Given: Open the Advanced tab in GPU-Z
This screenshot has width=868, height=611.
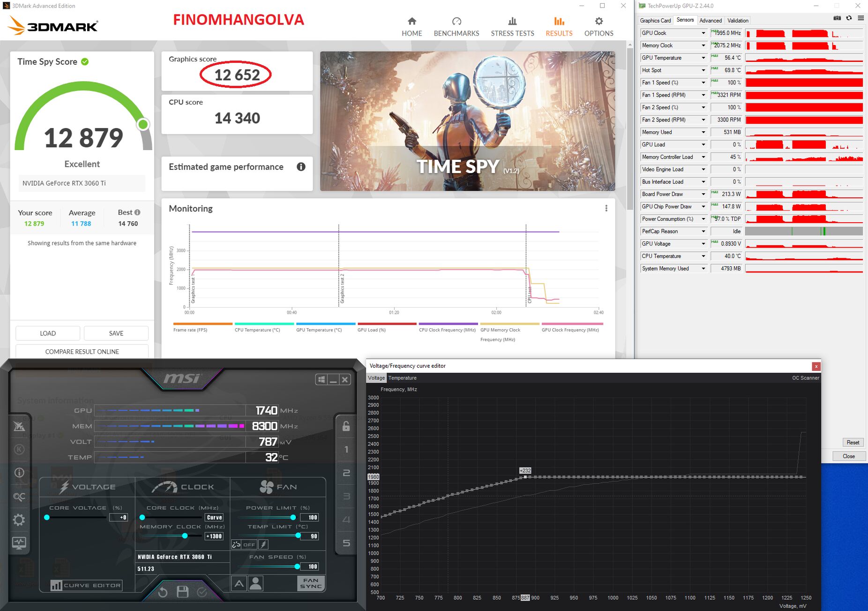Looking at the screenshot, I should 711,21.
